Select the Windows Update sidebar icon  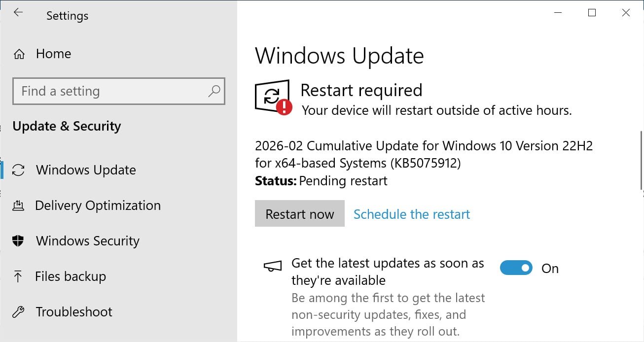19,170
